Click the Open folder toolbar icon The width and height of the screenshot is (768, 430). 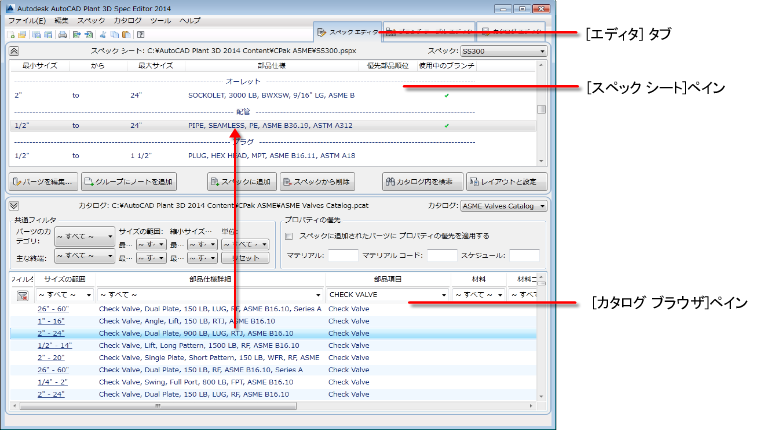(x=22, y=35)
